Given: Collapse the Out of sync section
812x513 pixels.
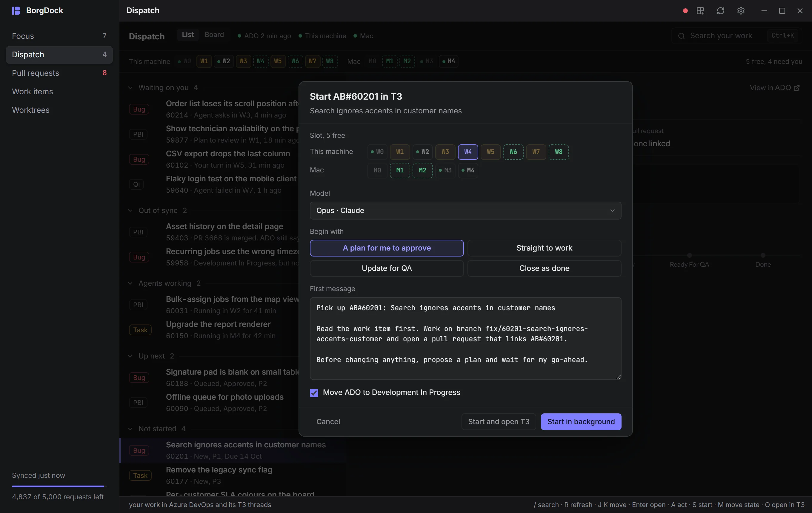Looking at the screenshot, I should 130,211.
